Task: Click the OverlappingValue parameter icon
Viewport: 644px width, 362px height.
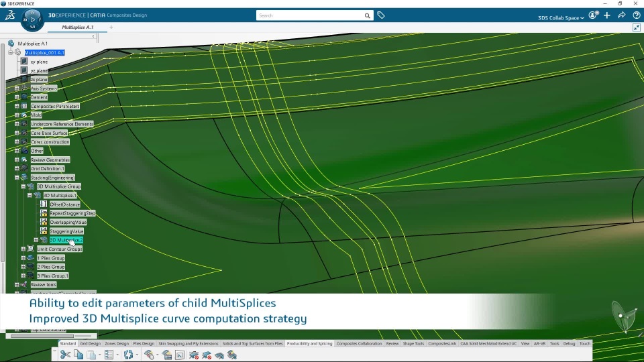Action: pos(44,222)
